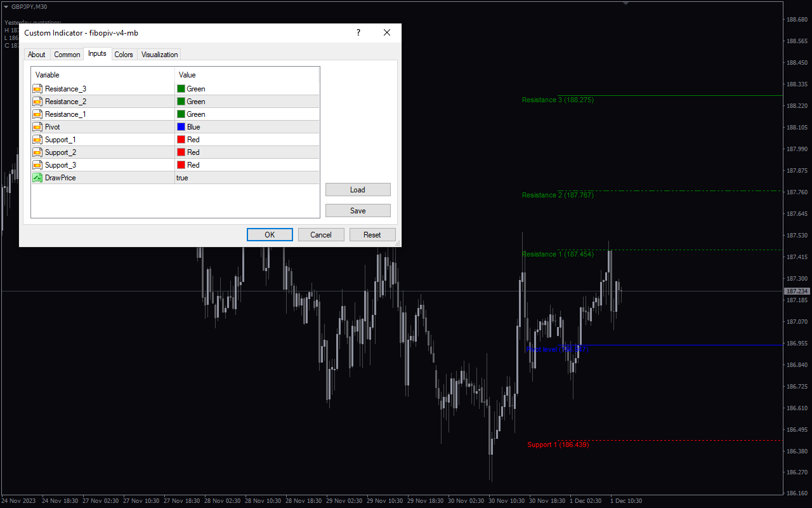Select the Inputs tab
This screenshot has width=812, height=508.
(97, 53)
